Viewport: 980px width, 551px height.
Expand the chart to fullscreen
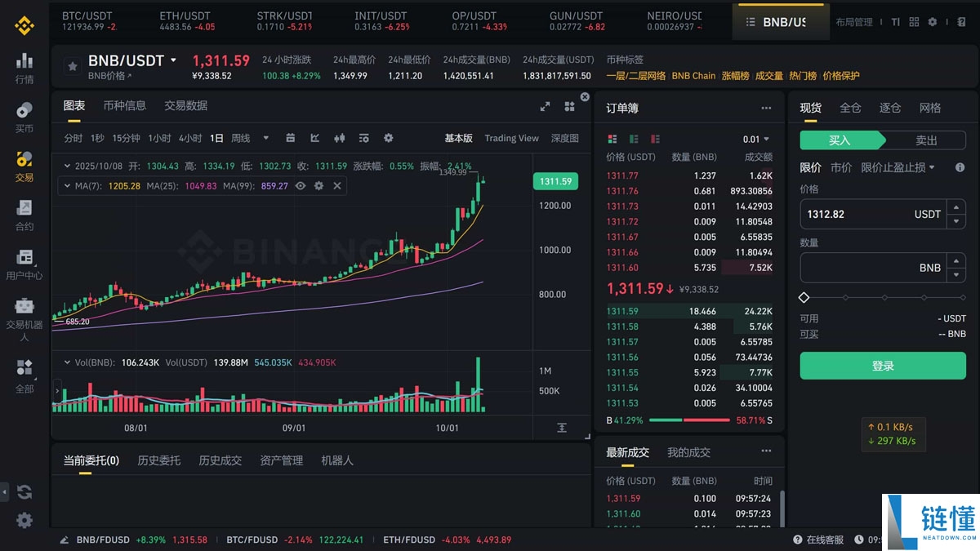click(546, 106)
